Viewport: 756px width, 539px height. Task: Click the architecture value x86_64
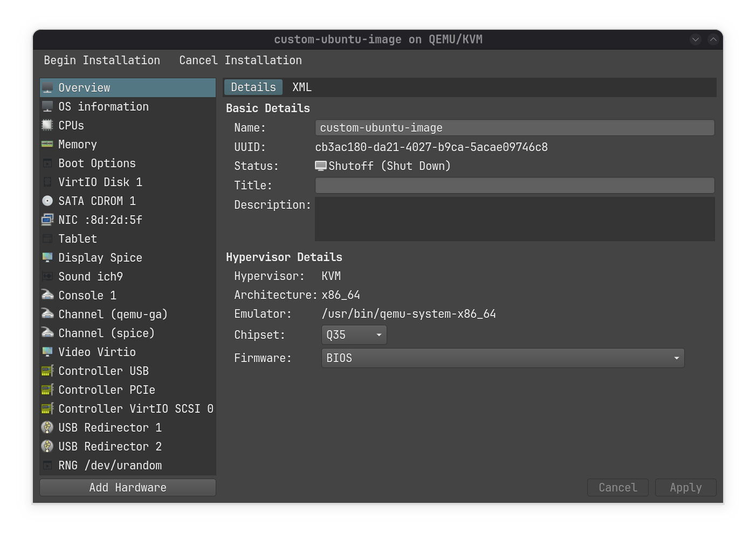[341, 295]
